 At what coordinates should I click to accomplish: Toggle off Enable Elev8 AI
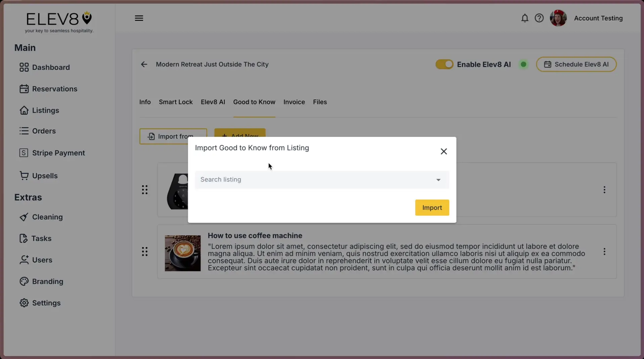tap(445, 64)
